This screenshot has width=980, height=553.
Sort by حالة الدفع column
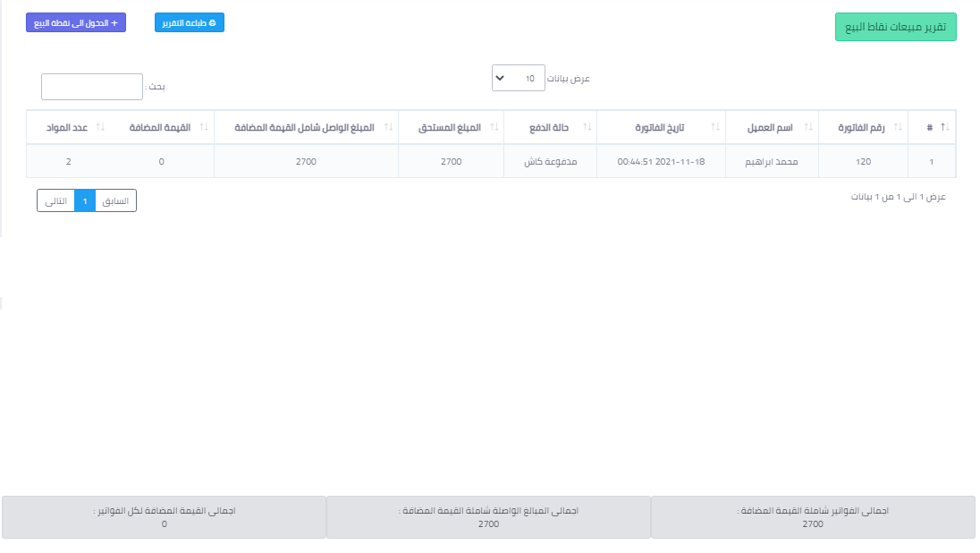tap(586, 128)
